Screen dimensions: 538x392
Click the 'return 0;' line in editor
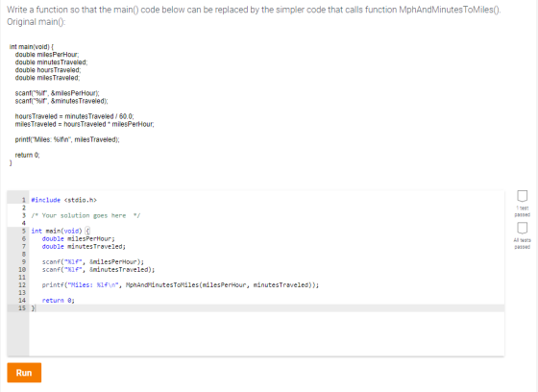tap(58, 301)
